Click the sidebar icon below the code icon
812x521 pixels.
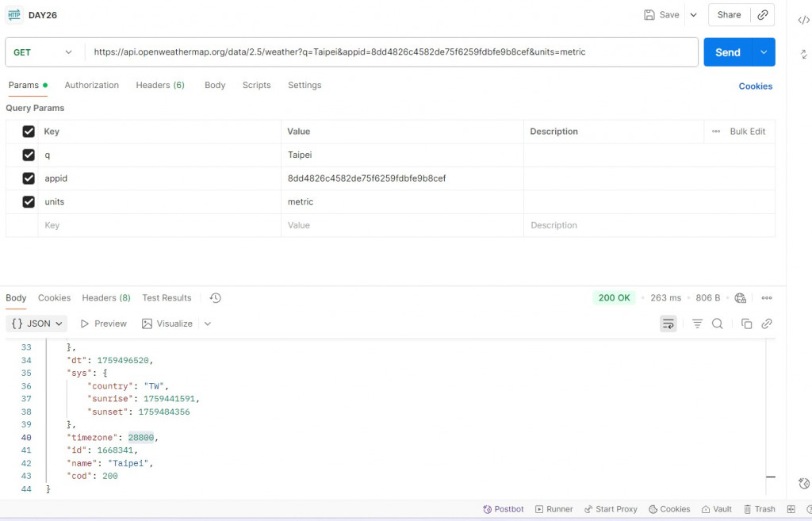(803, 55)
